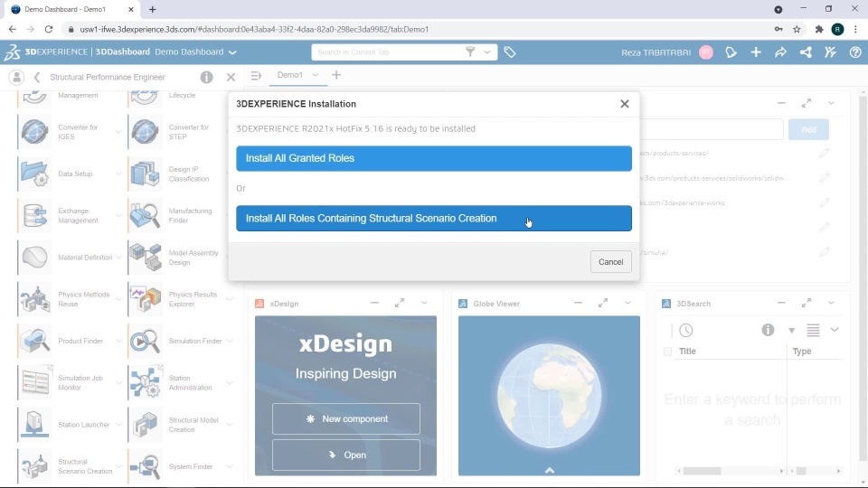Click the browser reload button
The height and width of the screenshot is (488, 868).
[49, 29]
